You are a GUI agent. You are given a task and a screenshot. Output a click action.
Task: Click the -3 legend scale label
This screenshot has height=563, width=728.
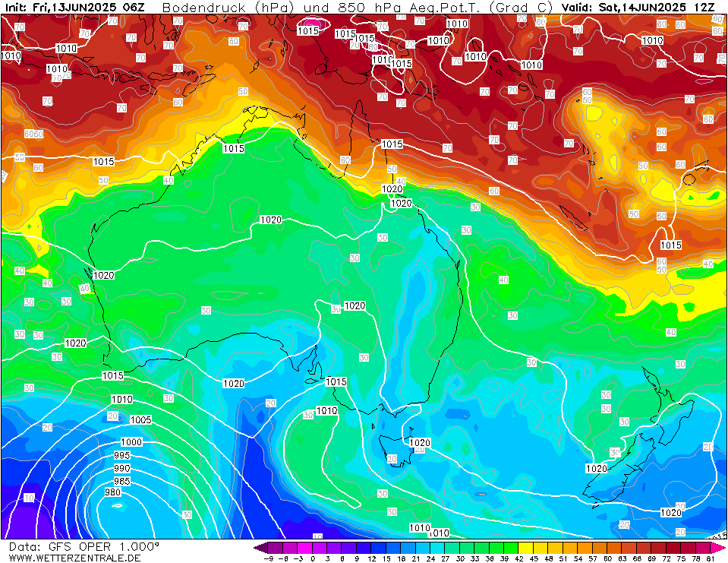pos(298,558)
